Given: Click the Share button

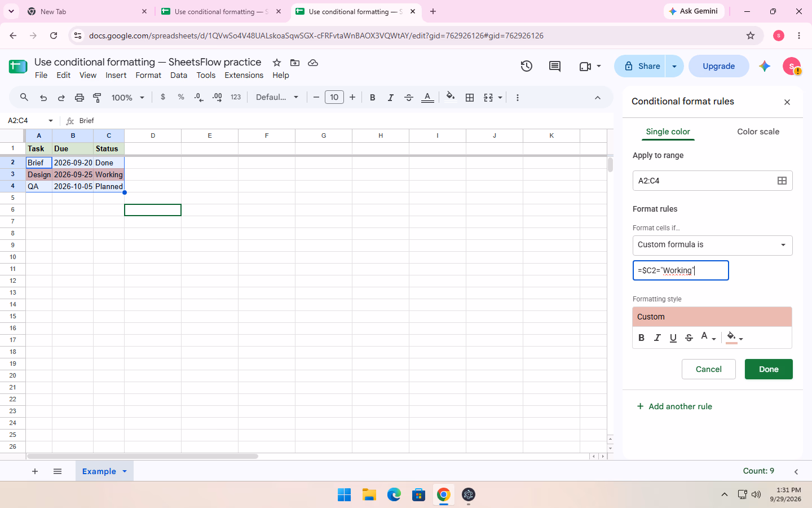Looking at the screenshot, I should click(641, 66).
